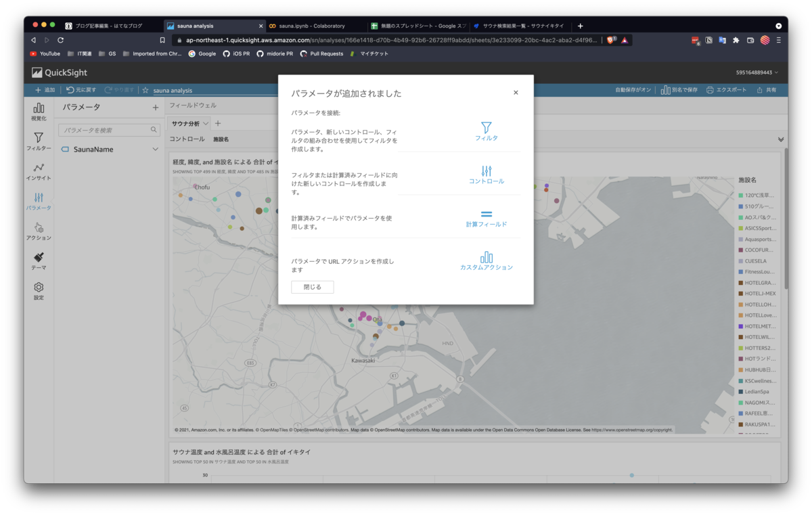Screen dimensions: 812x515
Task: Open the browser tab search dropdown
Action: pos(778,26)
